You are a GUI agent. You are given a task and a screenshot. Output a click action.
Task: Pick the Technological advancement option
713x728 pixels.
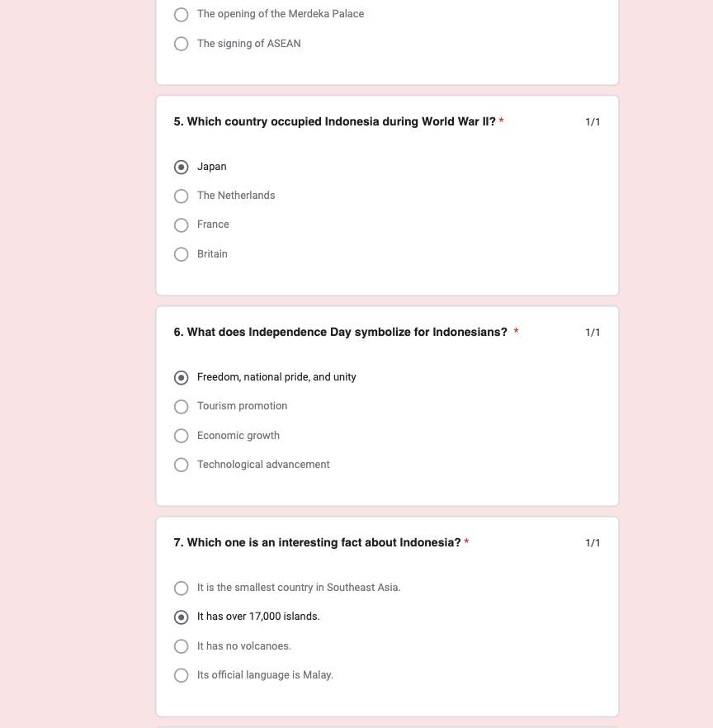tap(182, 465)
